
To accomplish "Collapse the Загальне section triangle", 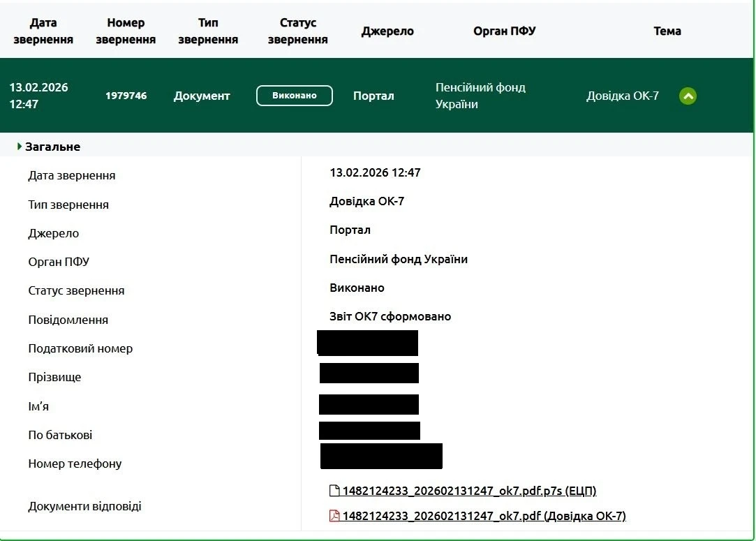I will click(x=20, y=147).
